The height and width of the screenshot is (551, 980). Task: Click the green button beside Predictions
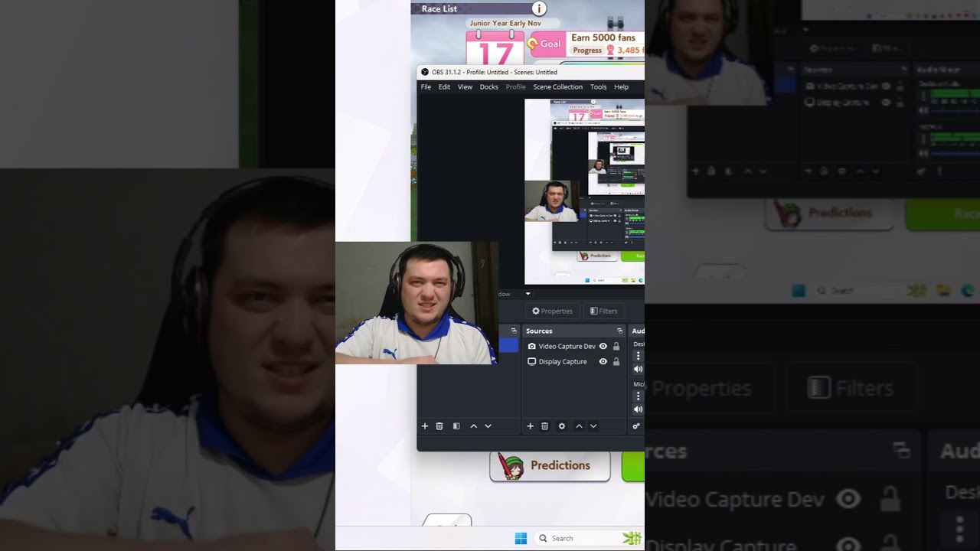(633, 466)
